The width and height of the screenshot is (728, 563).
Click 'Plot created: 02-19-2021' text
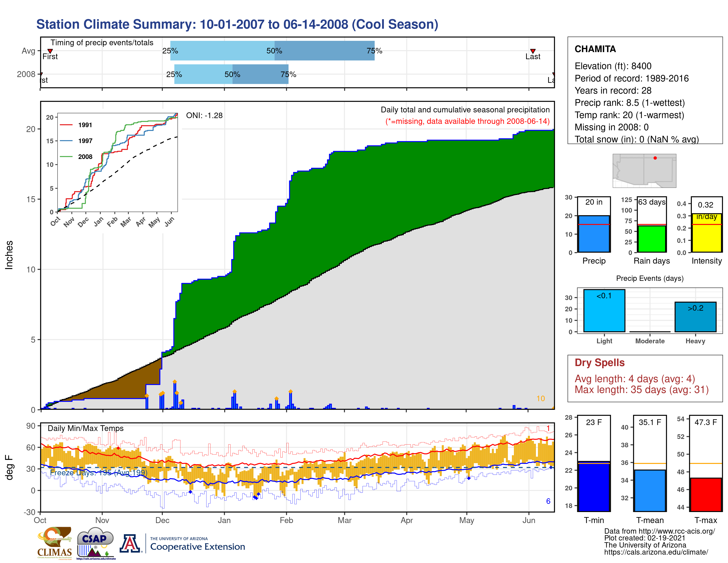645,538
